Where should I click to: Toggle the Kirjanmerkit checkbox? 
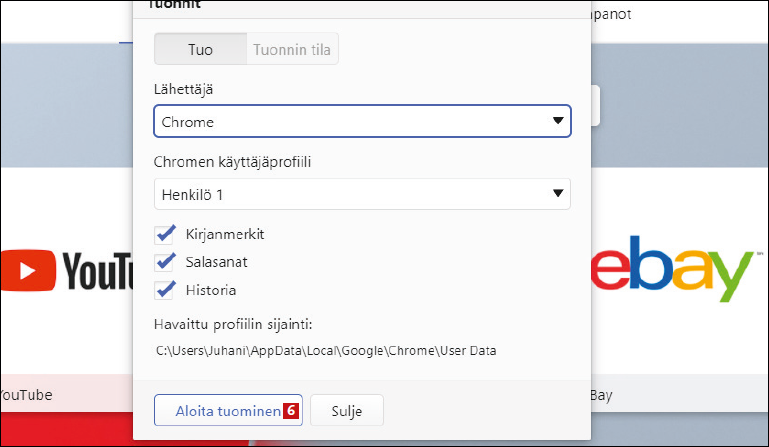(x=166, y=234)
